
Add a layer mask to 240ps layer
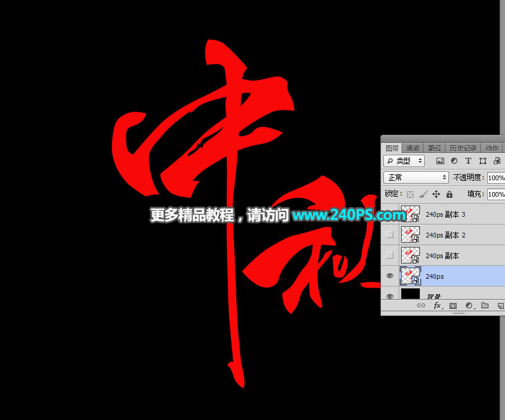coord(453,305)
